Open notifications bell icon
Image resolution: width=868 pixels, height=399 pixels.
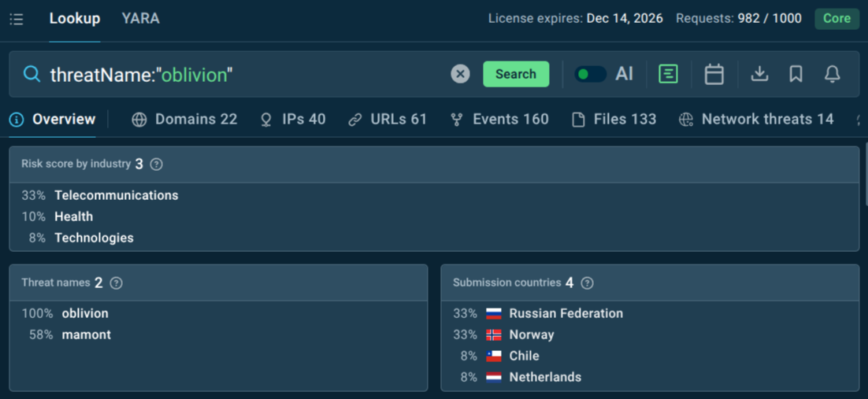click(832, 74)
